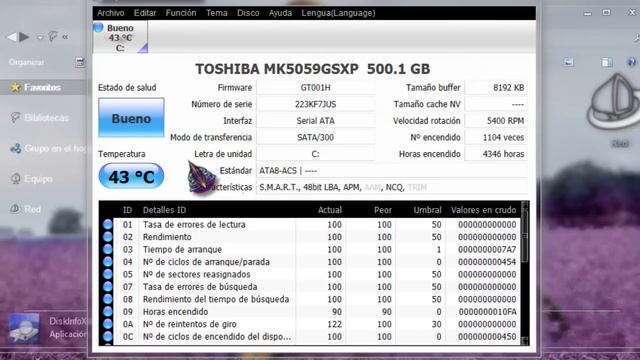Click the blue Bueno health status button
Screen dimensions: 640x360
click(x=131, y=118)
